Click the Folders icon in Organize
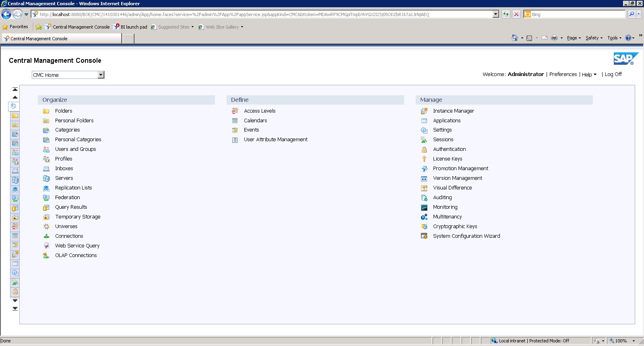644x346 pixels. [x=46, y=111]
